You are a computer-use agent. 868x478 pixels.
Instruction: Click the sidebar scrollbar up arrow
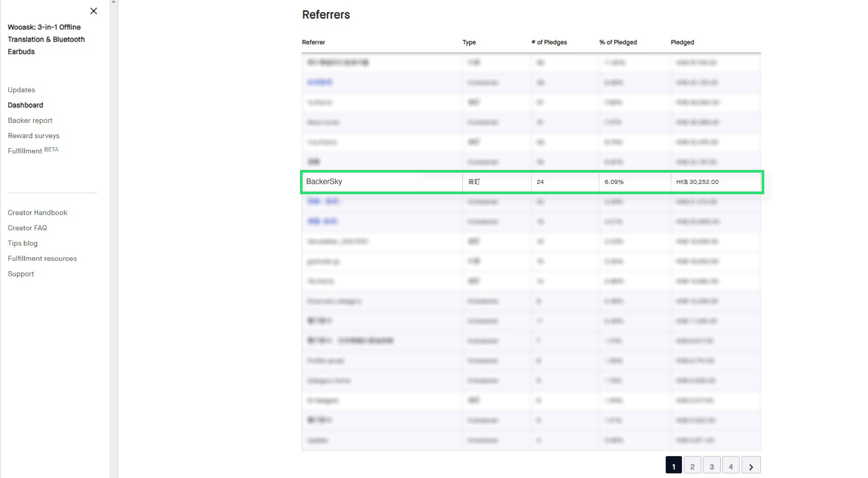[x=114, y=2]
